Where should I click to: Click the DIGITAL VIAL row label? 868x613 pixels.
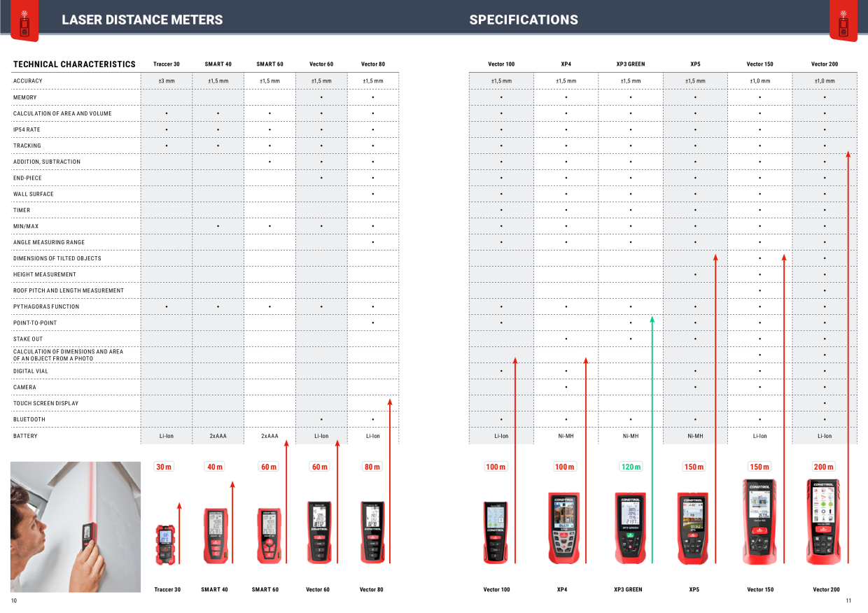coord(32,371)
